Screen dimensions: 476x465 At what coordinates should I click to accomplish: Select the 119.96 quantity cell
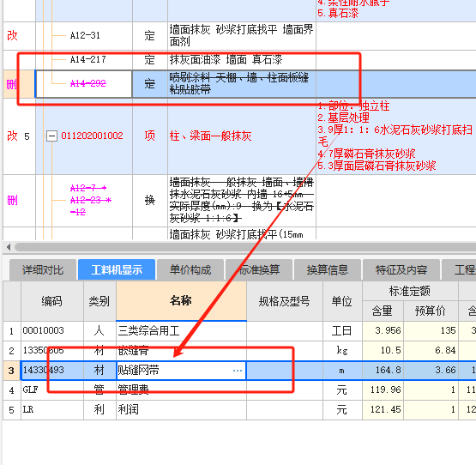383,390
